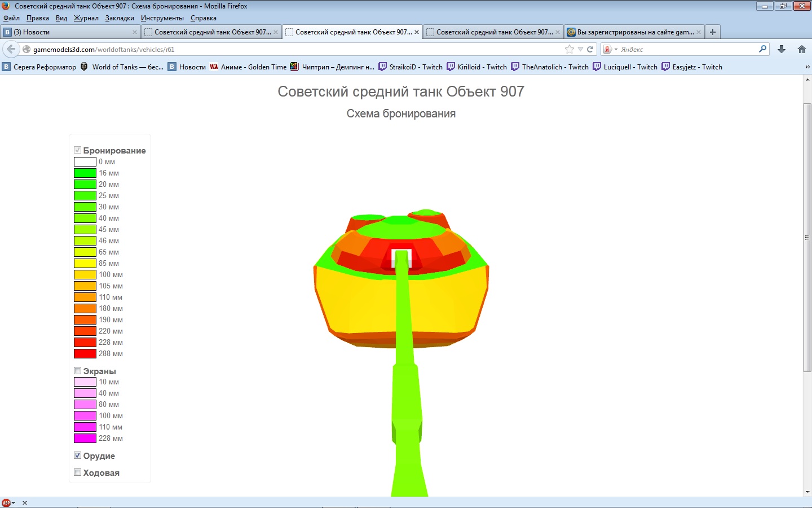Click the scrollbar down arrow
Screen dimensions: 812x508
(x=807, y=493)
